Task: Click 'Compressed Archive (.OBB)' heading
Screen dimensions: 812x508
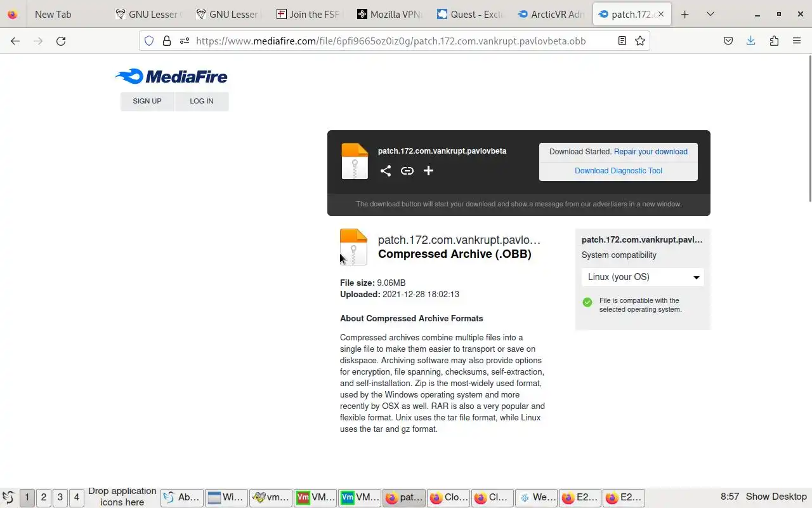Action: click(455, 254)
